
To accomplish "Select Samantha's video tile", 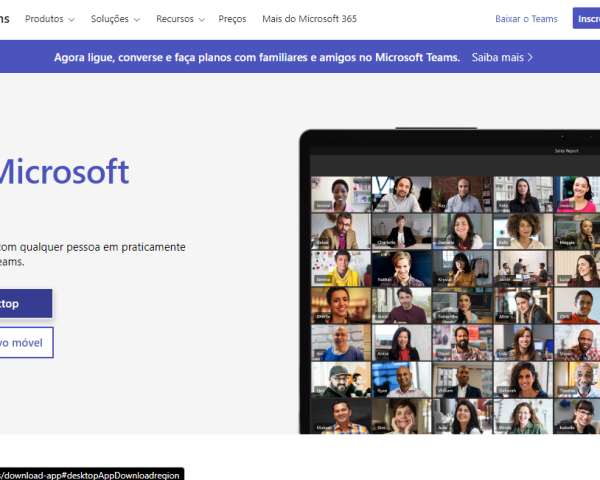I will pyautogui.click(x=462, y=305).
